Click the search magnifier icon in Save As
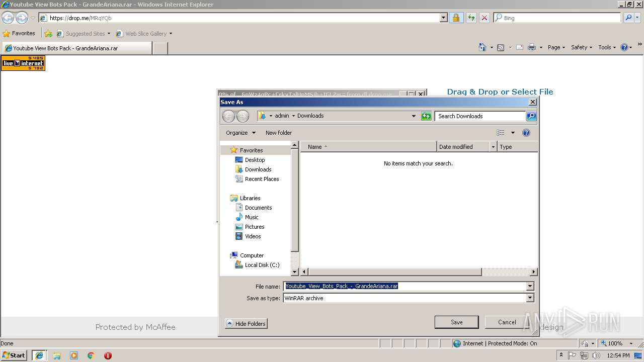644x362 pixels. (x=531, y=116)
